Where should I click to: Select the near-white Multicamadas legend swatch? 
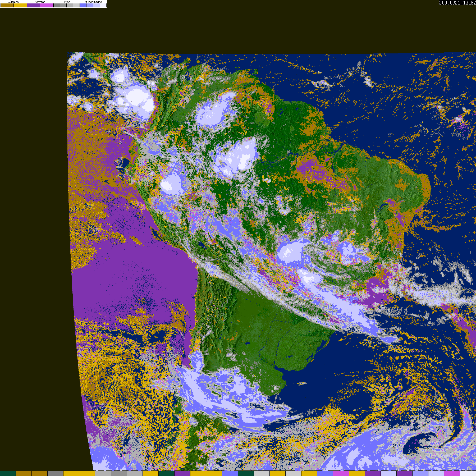(103, 6)
